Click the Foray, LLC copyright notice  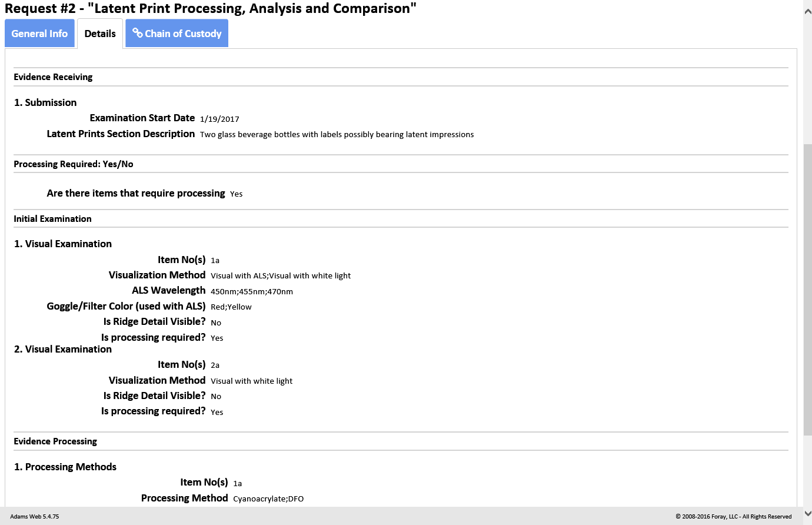[x=733, y=517]
